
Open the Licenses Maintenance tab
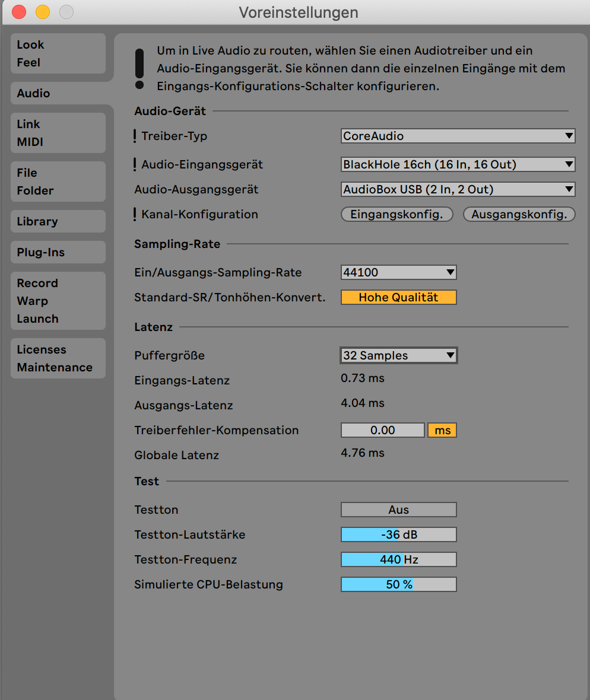58,358
